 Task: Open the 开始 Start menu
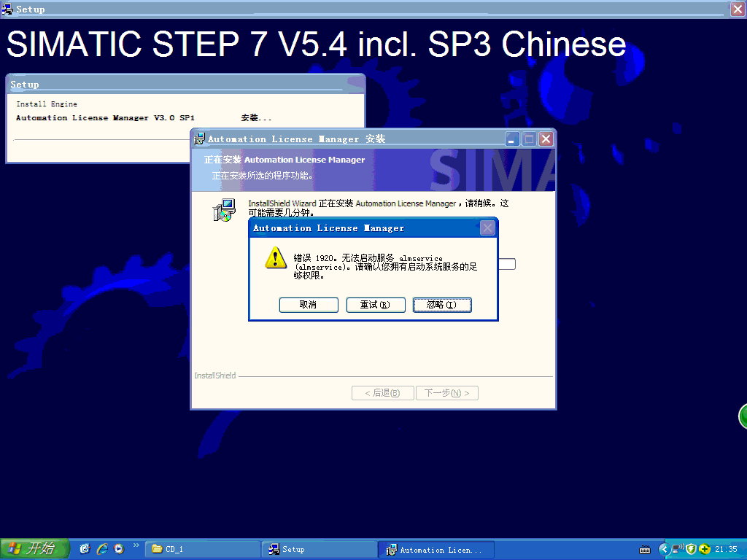[x=34, y=549]
